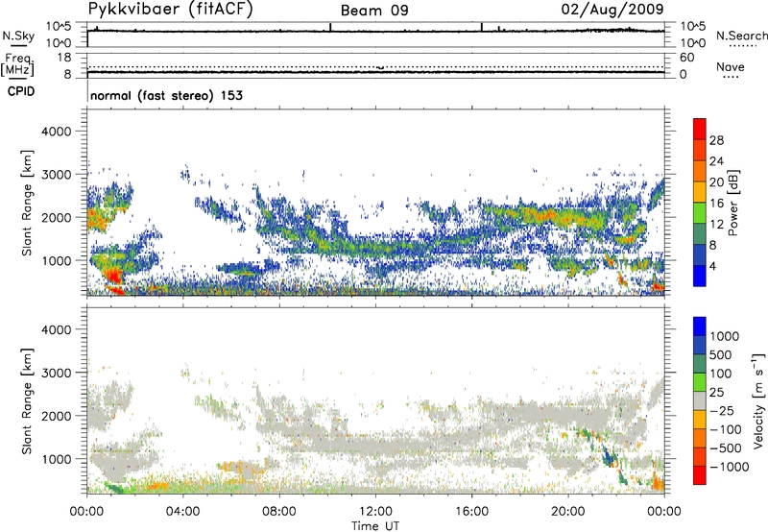The width and height of the screenshot is (768, 532).
Task: Click the 'N.Search' legend label
Action: pyautogui.click(x=741, y=36)
